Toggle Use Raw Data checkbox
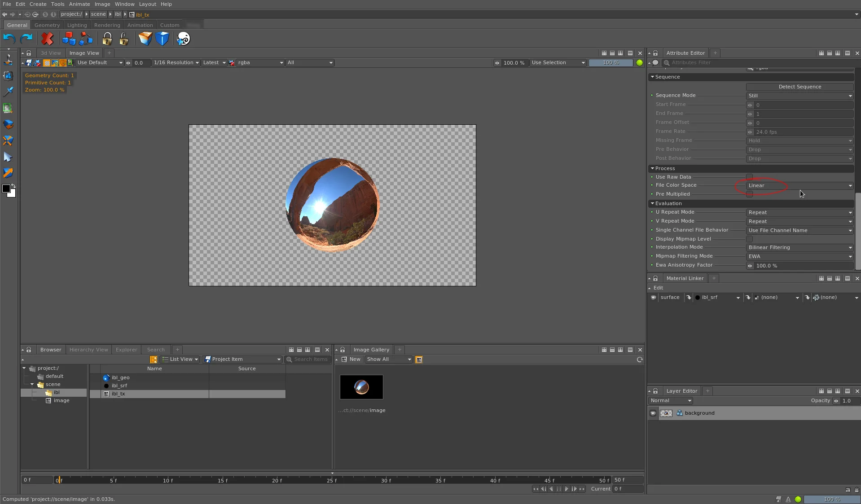 pyautogui.click(x=749, y=177)
